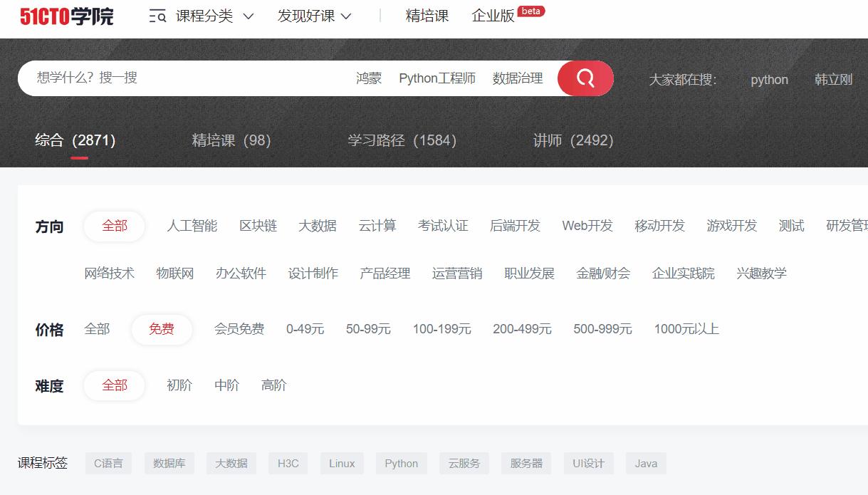Image resolution: width=868 pixels, height=495 pixels.
Task: Open the 课程分类 dropdown menu
Action: point(206,15)
